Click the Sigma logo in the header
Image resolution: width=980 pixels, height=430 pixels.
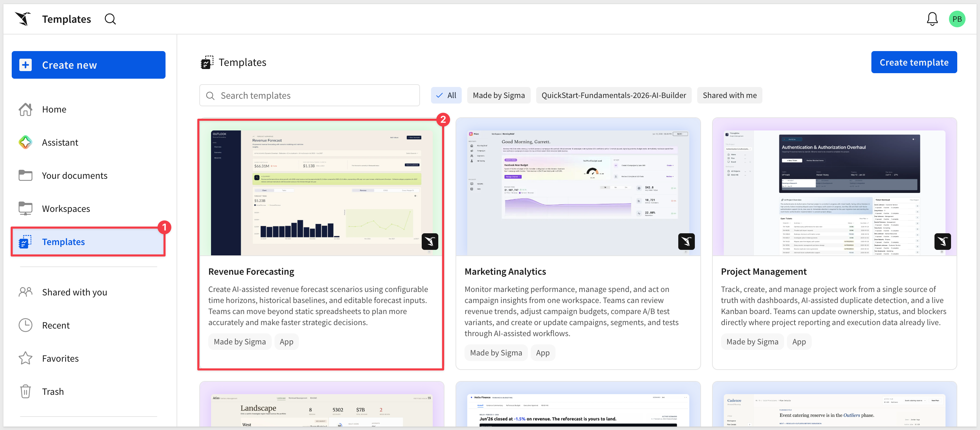point(23,19)
